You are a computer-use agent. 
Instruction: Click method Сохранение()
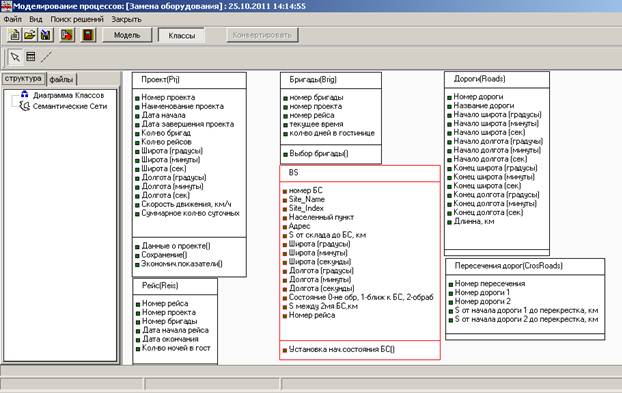(164, 255)
